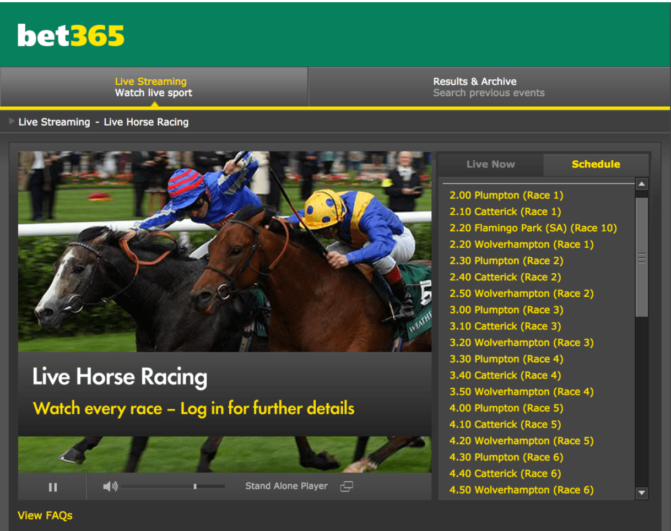The height and width of the screenshot is (531, 671).
Task: Select 3.20 Wolverhampton (Race 3)
Action: tap(521, 343)
